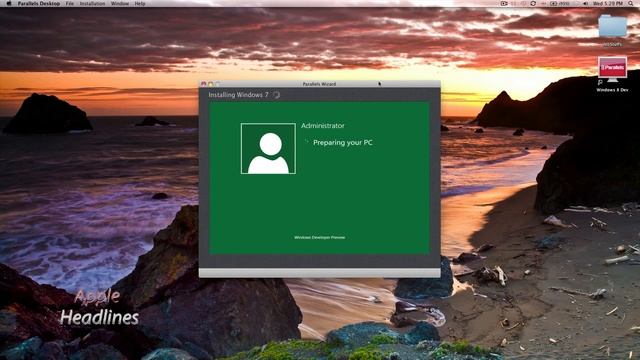Click the Installing Windows 7 spinner icon
The height and width of the screenshot is (360, 640).
[x=277, y=95]
